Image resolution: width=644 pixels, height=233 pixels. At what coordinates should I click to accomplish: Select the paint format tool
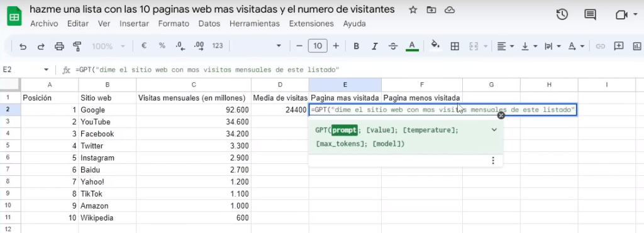pos(77,46)
